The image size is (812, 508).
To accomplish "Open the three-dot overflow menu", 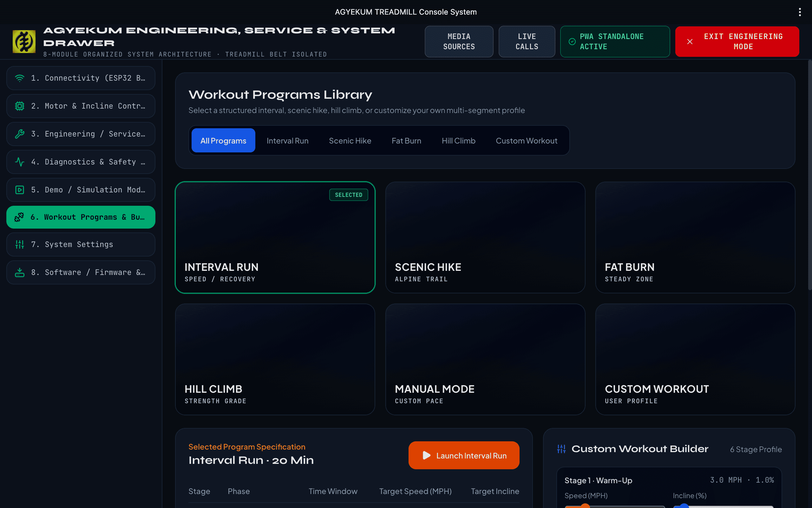I will [800, 12].
